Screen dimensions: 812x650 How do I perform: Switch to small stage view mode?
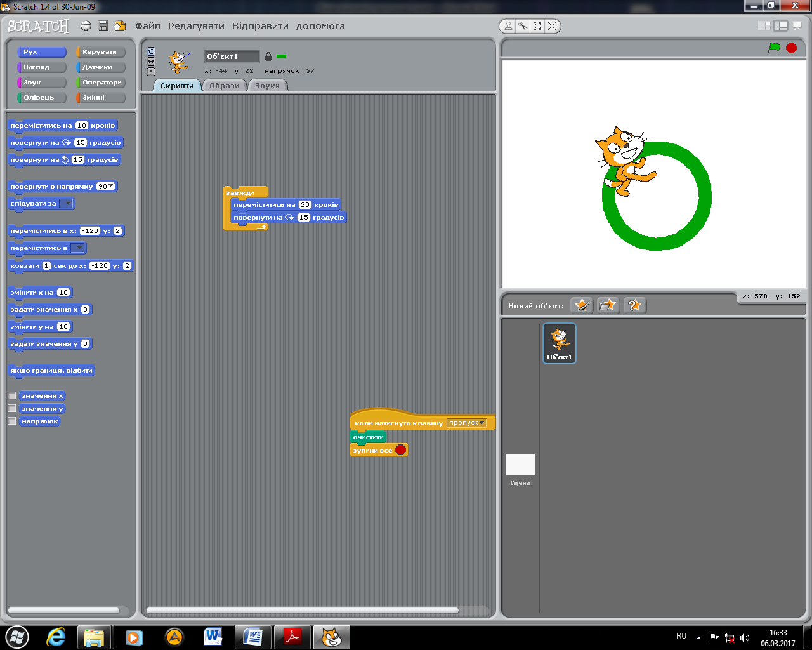pos(764,26)
